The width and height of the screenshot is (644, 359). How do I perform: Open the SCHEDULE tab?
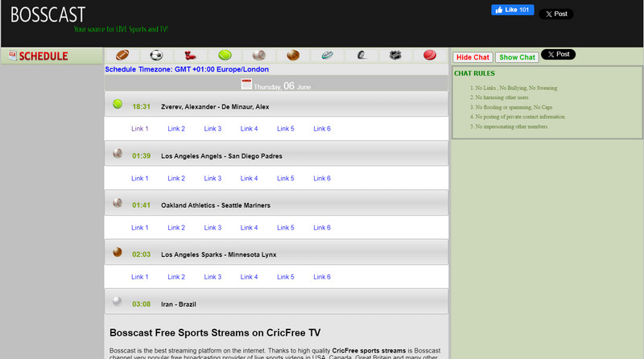(52, 56)
